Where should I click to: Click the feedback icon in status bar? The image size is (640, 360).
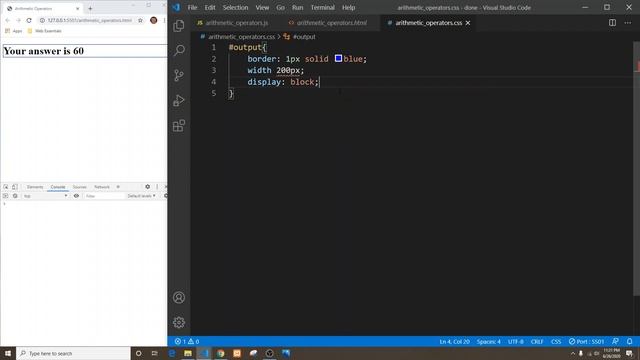[x=615, y=341]
